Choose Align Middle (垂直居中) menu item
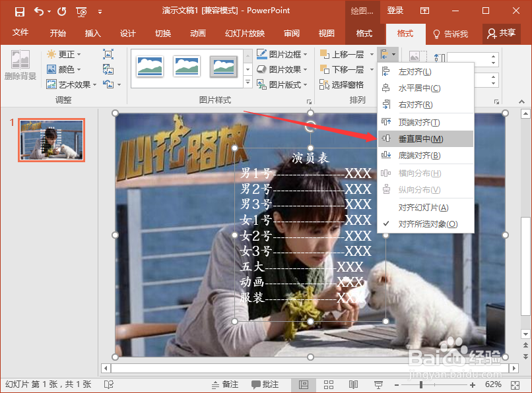The height and width of the screenshot is (393, 532). coord(426,138)
